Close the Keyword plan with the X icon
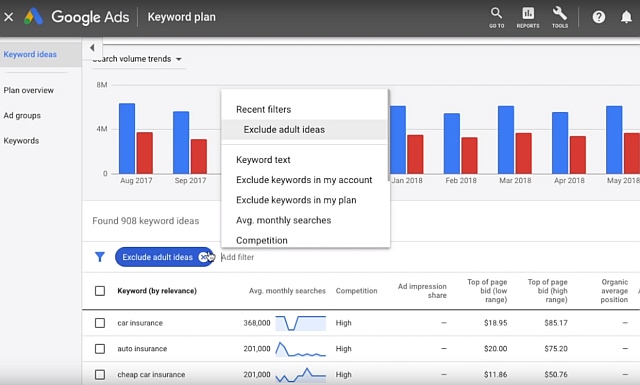Screen dimensions: 640x385 tap(9, 17)
